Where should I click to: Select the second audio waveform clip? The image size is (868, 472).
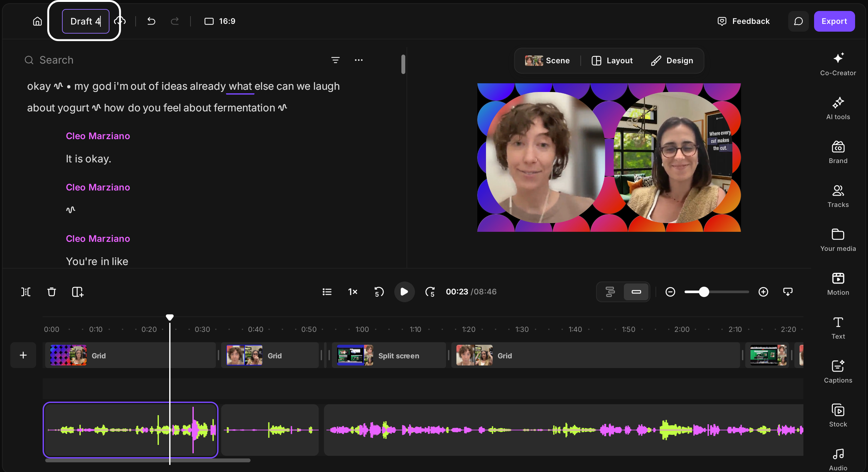[270, 430]
